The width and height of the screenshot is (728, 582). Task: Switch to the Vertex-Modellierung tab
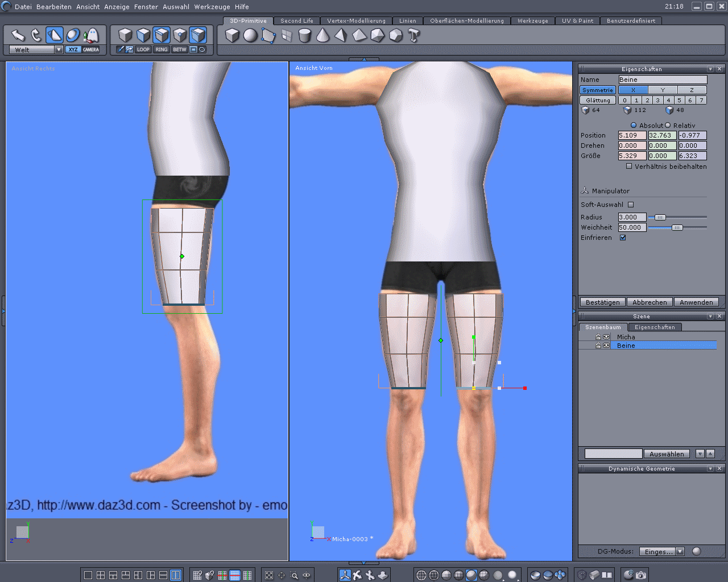pyautogui.click(x=356, y=20)
